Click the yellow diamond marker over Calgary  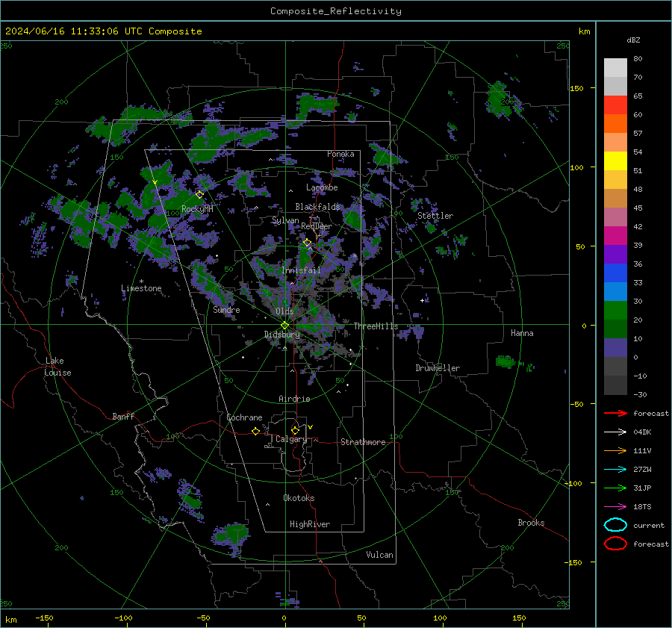coord(295,430)
